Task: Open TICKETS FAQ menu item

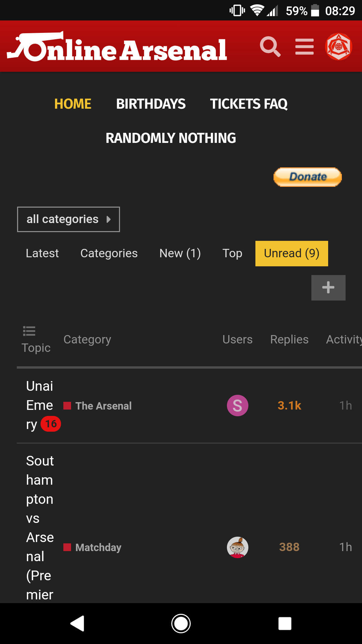Action: [x=249, y=104]
